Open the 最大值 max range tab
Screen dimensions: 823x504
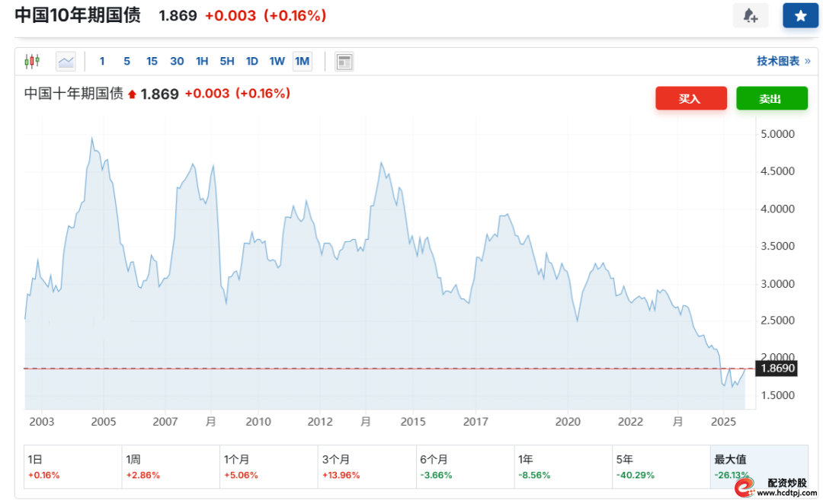click(x=758, y=467)
